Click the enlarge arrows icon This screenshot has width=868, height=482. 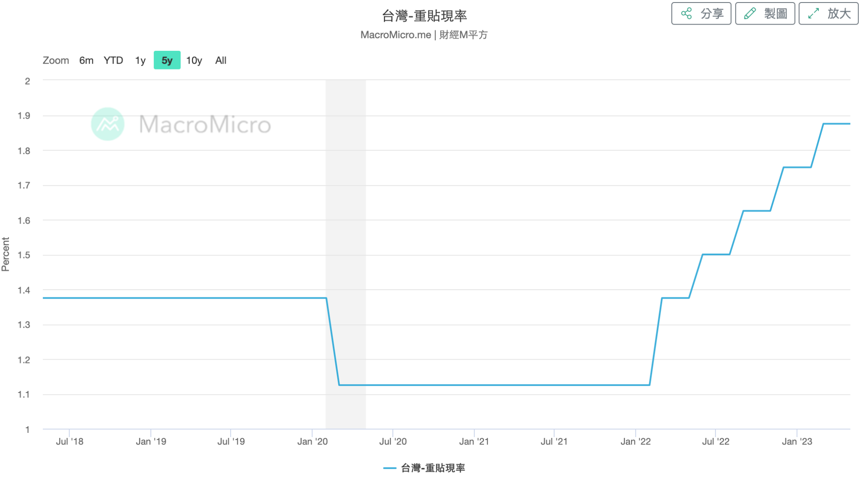(813, 14)
